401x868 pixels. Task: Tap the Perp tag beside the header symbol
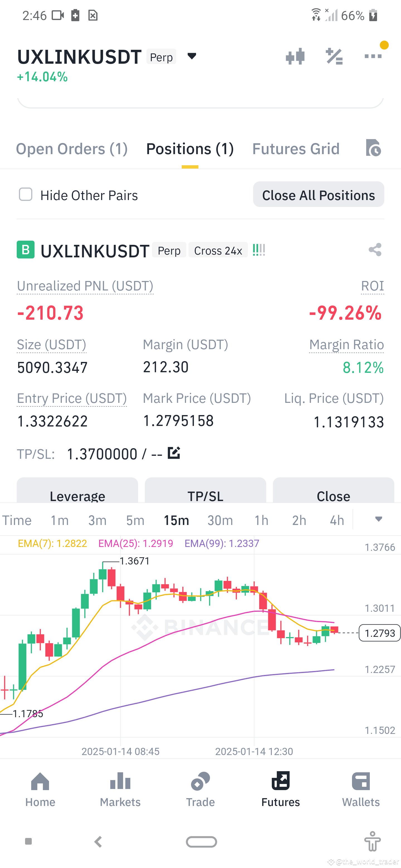(x=161, y=57)
